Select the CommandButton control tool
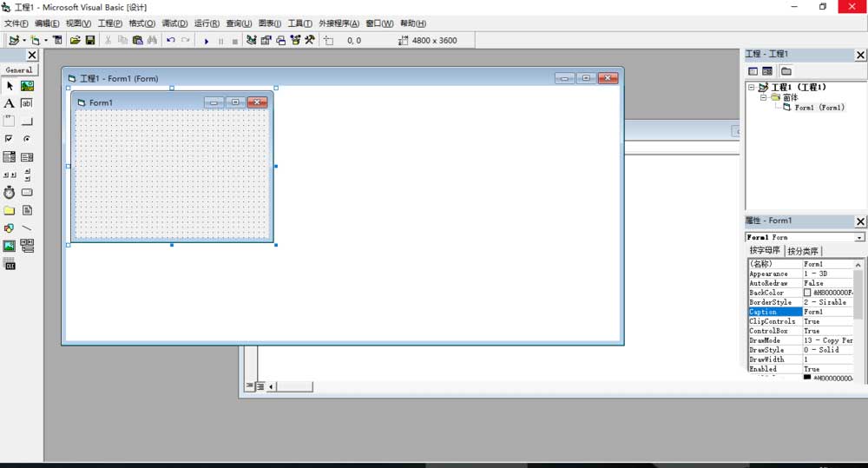The width and height of the screenshot is (868, 468). [27, 122]
